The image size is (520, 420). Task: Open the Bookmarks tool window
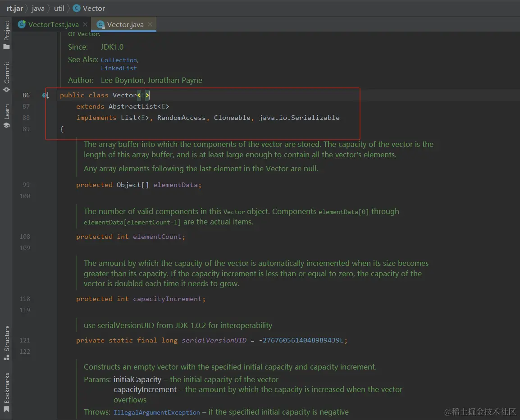click(6, 393)
